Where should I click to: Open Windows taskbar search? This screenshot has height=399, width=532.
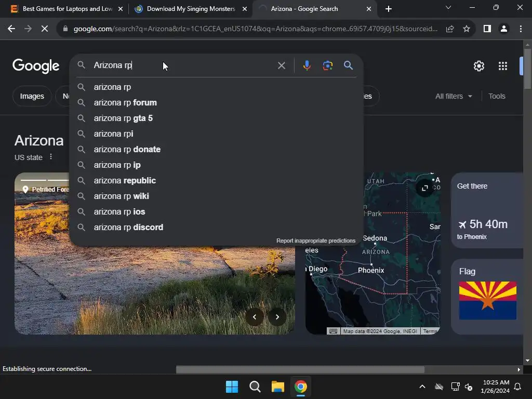tap(255, 387)
